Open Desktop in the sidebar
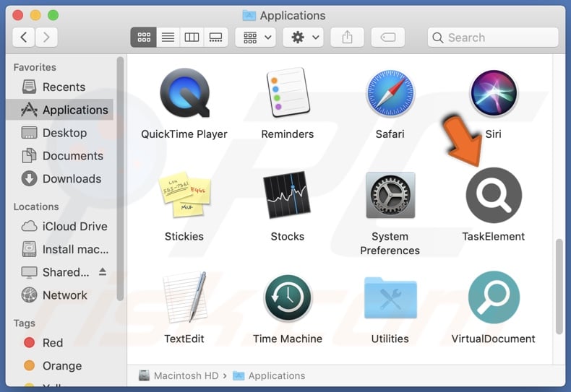This screenshot has width=571, height=392. pyautogui.click(x=61, y=133)
